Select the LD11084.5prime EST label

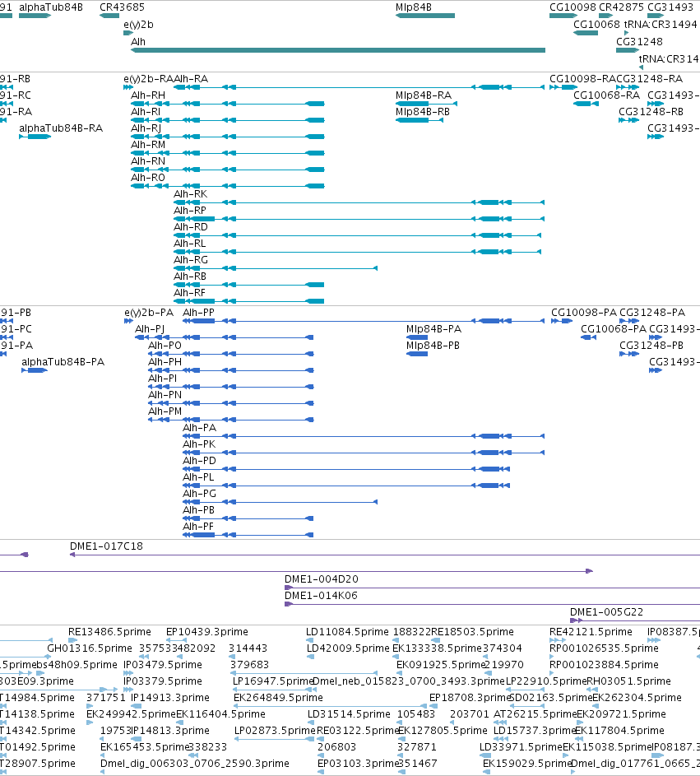(347, 632)
